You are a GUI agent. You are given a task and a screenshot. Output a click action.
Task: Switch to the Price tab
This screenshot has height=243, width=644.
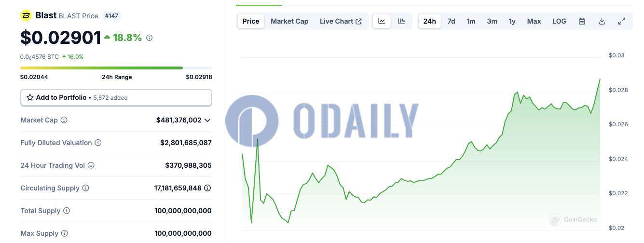tap(251, 21)
